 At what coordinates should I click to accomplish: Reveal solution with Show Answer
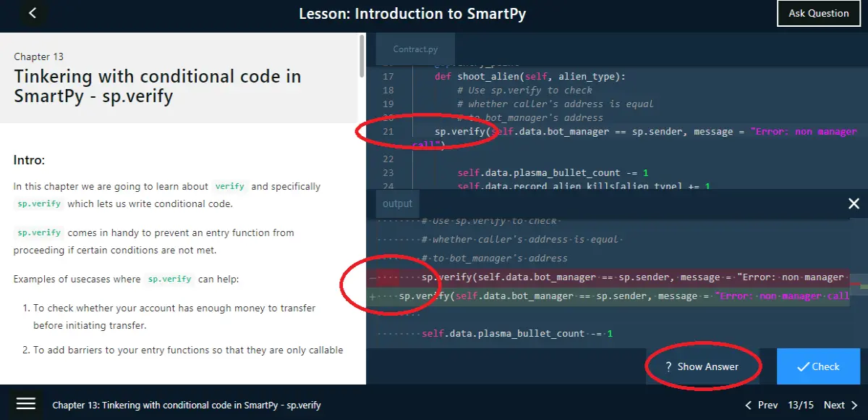click(702, 366)
